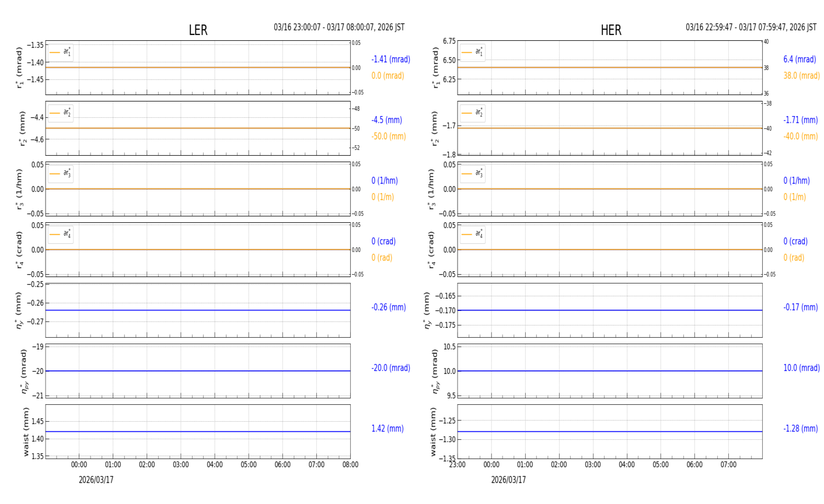Image resolution: width=824 pixels, height=504 pixels.
Task: Click the "00:00" tick on LER time axis
Action: click(x=79, y=465)
